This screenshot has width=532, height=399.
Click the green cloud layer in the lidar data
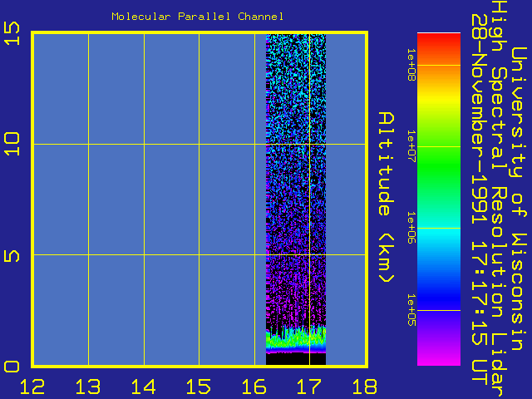tap(296, 338)
